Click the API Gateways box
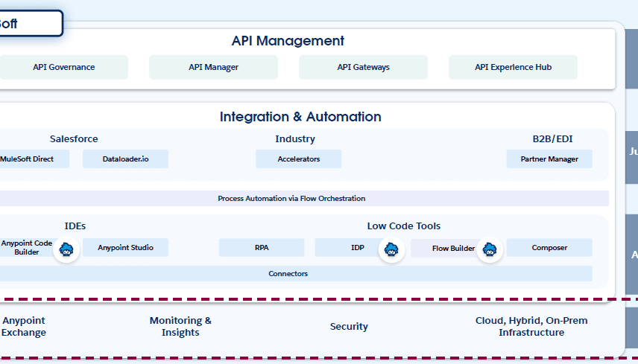This screenshot has height=364, width=638. (363, 67)
